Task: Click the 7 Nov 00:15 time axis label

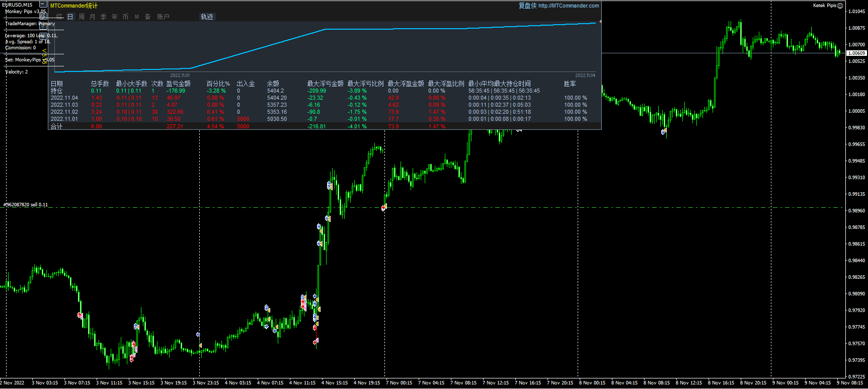Action: tap(400, 382)
